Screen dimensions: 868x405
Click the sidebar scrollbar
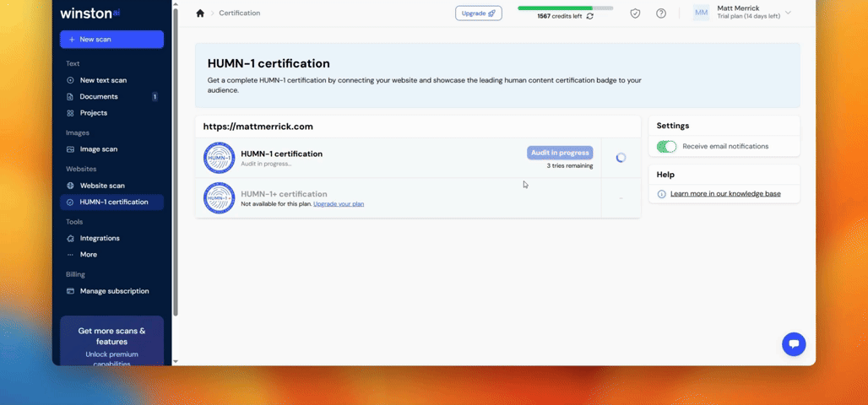pyautogui.click(x=176, y=160)
